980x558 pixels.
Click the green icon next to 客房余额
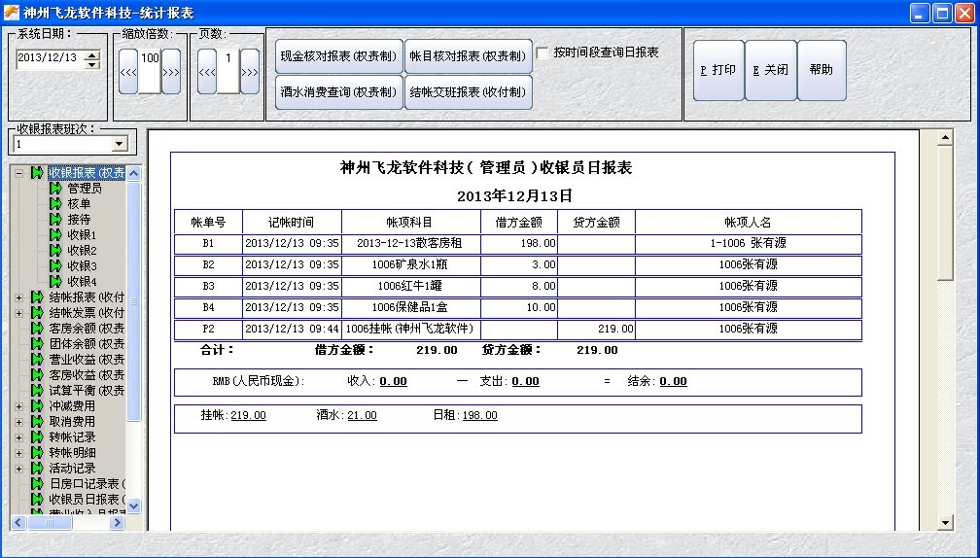38,329
